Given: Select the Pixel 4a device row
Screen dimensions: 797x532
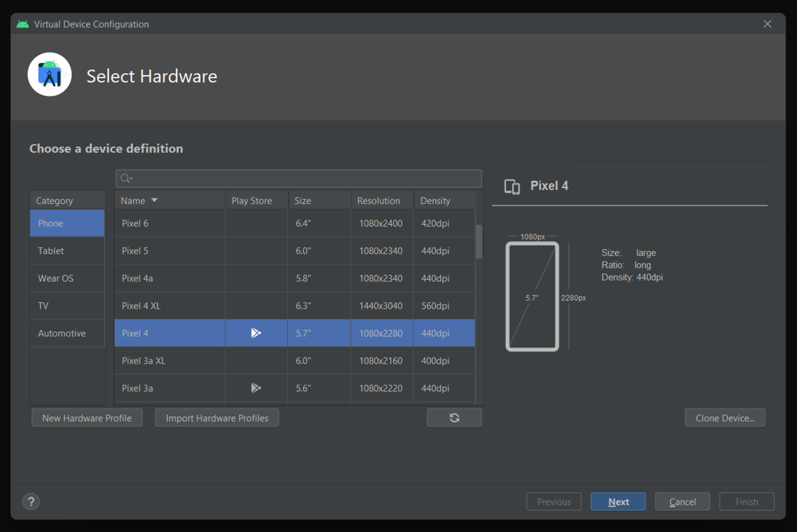Looking at the screenshot, I should pos(294,278).
